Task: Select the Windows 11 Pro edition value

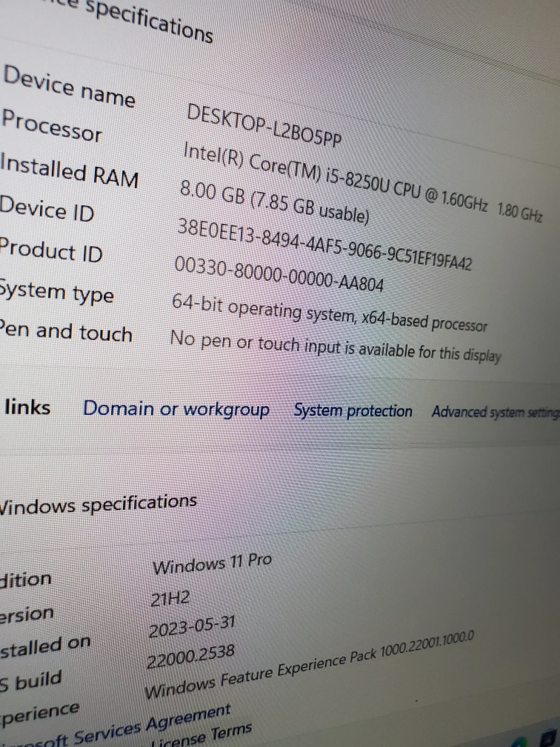Action: coord(212,564)
